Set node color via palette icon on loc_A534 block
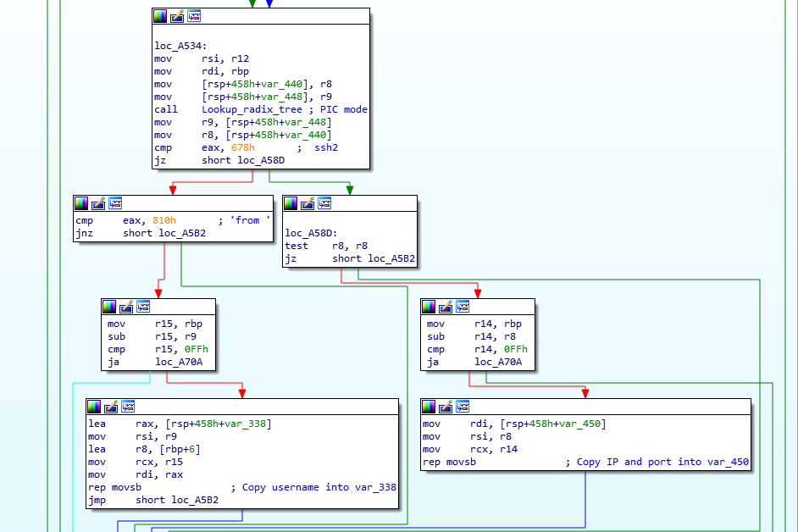The image size is (798, 532). click(x=158, y=15)
